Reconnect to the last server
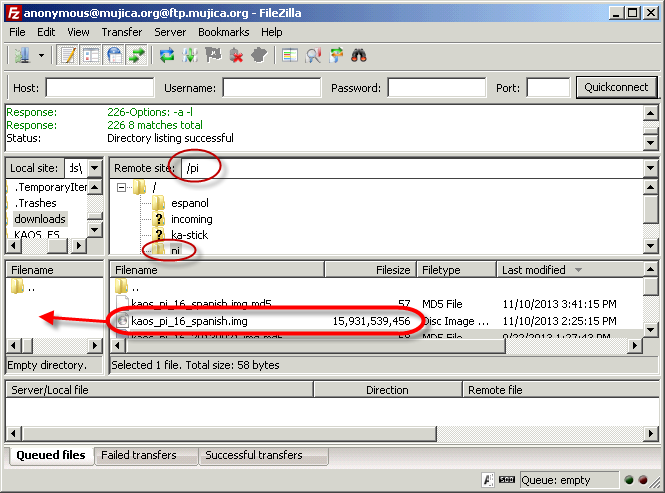Image resolution: width=665 pixels, height=493 pixels. tap(259, 56)
